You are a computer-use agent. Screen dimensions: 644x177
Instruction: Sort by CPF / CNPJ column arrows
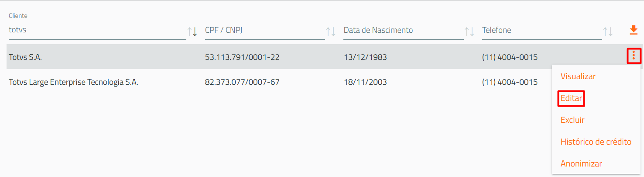[x=331, y=31]
